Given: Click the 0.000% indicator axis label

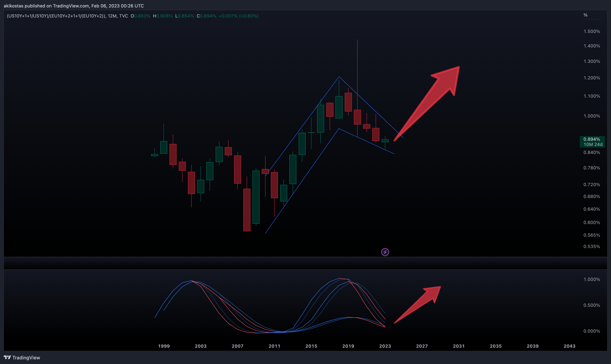Looking at the screenshot, I should (592, 331).
